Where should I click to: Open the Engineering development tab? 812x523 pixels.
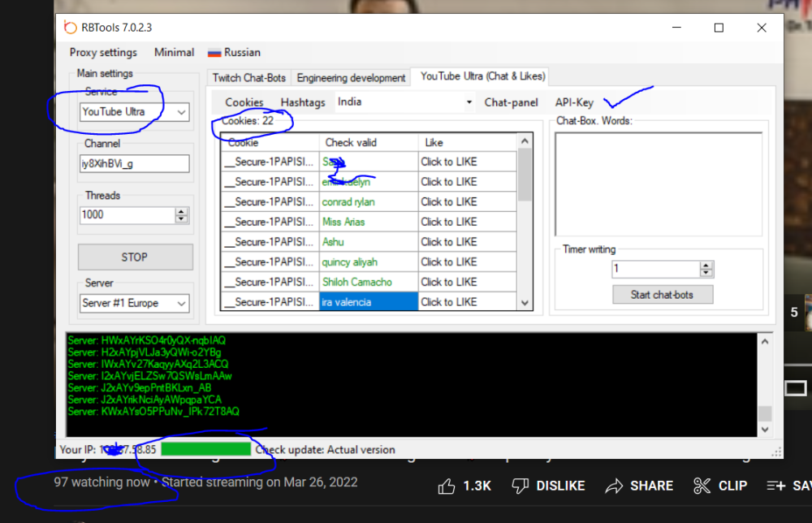[351, 78]
